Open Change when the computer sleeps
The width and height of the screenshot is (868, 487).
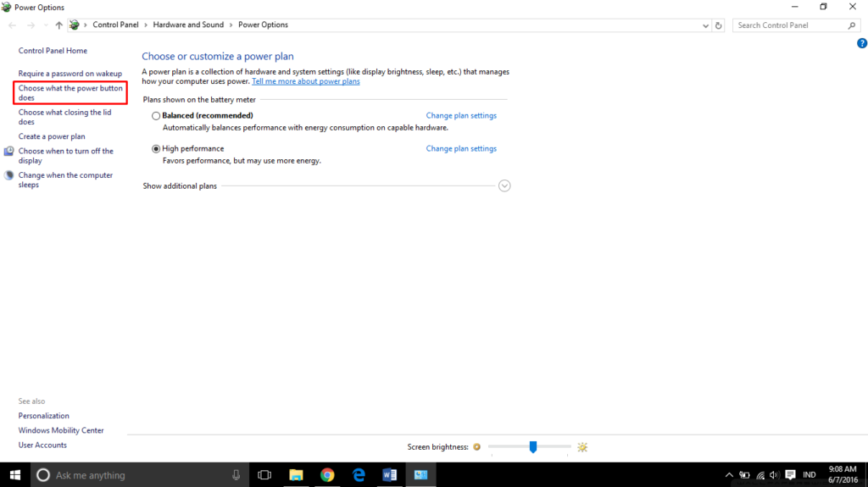pyautogui.click(x=65, y=180)
